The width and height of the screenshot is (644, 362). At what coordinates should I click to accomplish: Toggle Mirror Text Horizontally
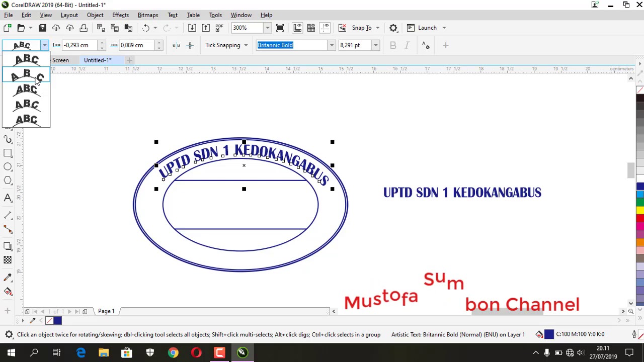tap(176, 45)
